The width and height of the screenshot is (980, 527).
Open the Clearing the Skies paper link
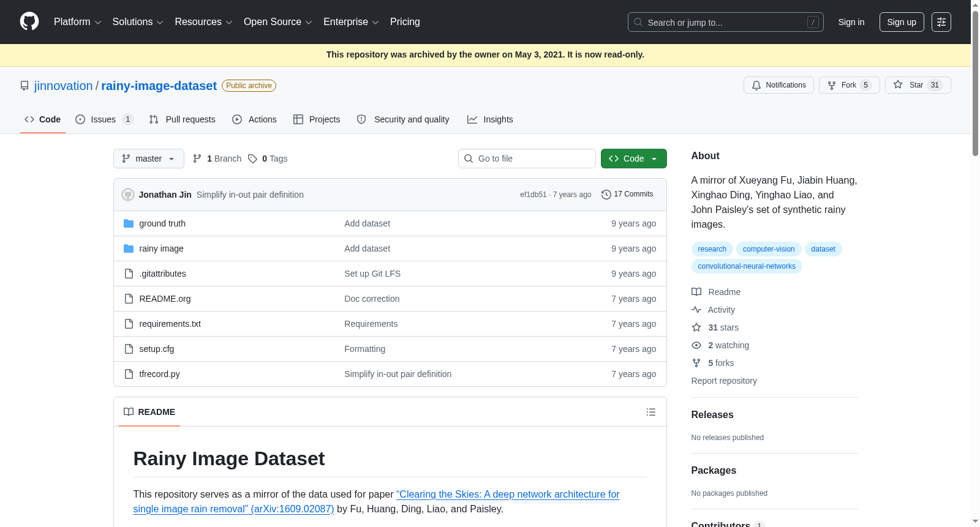tap(376, 501)
